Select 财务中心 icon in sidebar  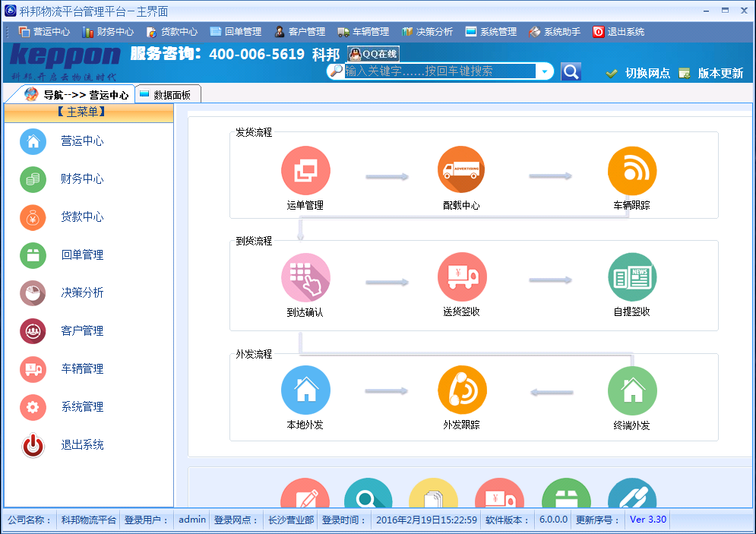(32, 179)
